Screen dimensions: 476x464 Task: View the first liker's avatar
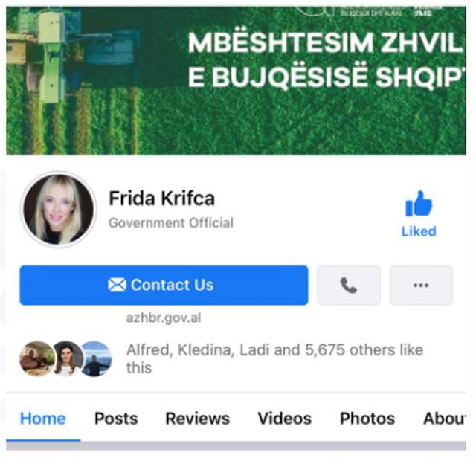click(x=37, y=358)
